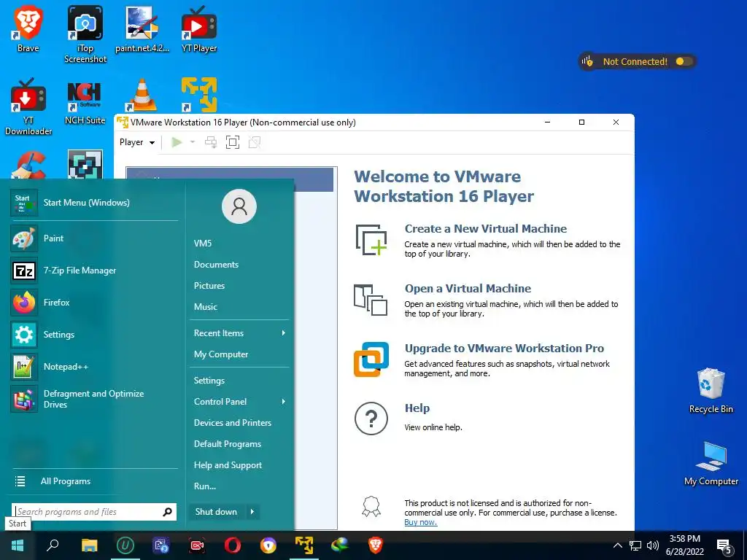Open VLC media player desktop shortcut
Screen dimensions: 747x560
coord(142,94)
